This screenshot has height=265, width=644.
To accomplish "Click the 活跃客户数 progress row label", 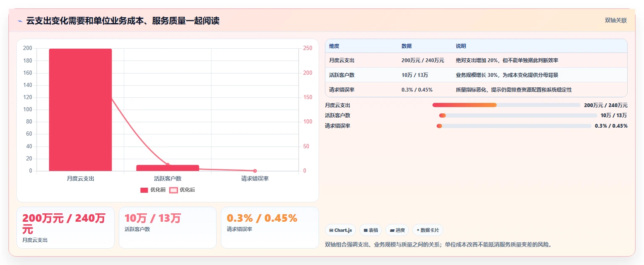I will point(338,115).
